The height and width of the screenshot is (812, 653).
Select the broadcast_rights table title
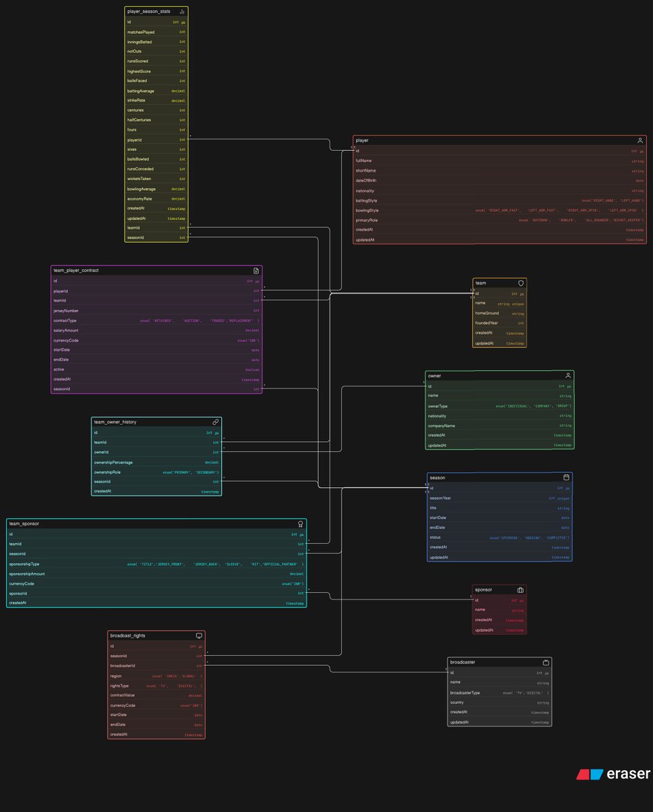click(128, 635)
